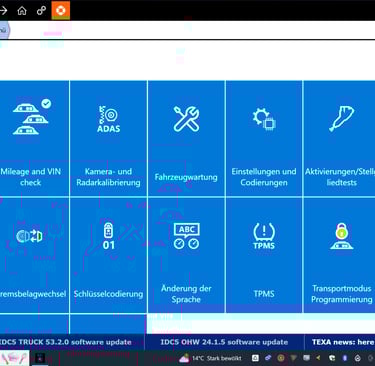
Task: Open the dark app icon on the taskbar
Action: click(x=40, y=359)
